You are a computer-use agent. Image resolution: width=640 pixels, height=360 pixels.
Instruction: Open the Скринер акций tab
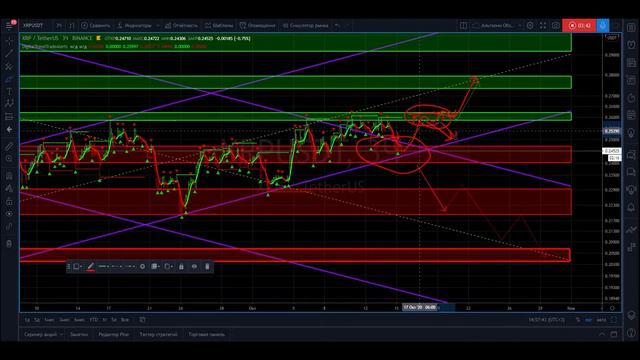pos(40,334)
